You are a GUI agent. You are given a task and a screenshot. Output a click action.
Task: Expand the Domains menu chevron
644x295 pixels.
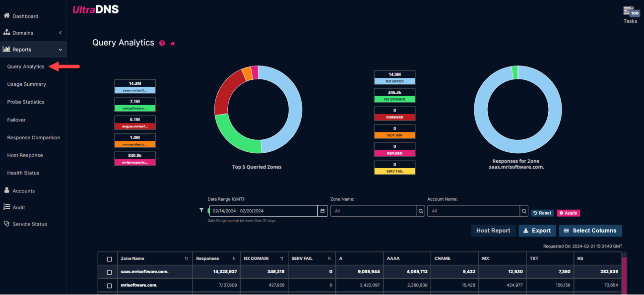(61, 33)
